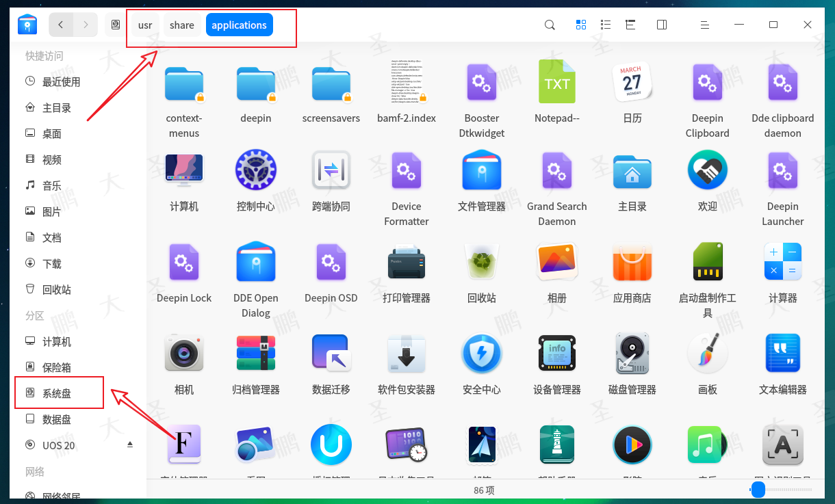This screenshot has width=835, height=504.
Task: Select the 启动盘制作工具 icon
Action: (708, 263)
